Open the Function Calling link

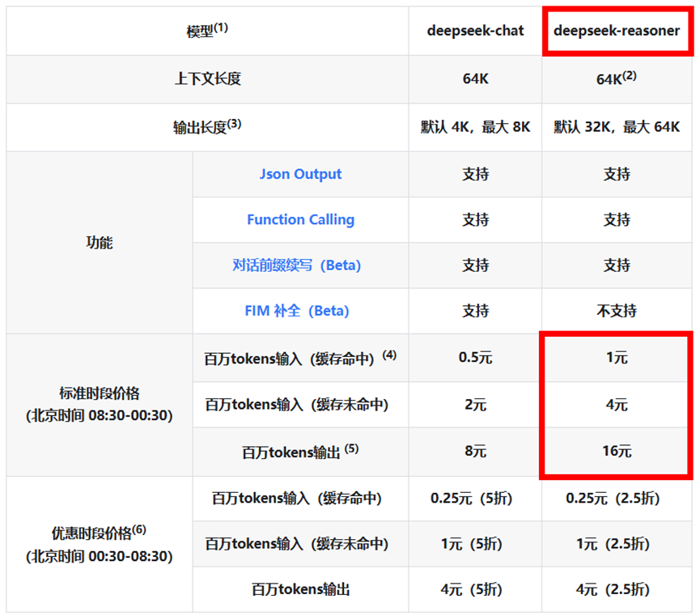pyautogui.click(x=300, y=220)
